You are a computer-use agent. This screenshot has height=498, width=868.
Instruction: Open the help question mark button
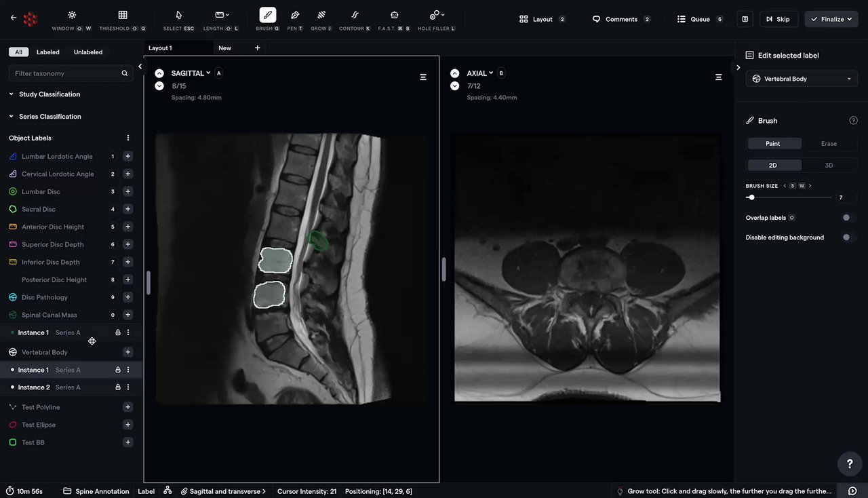pyautogui.click(x=850, y=463)
